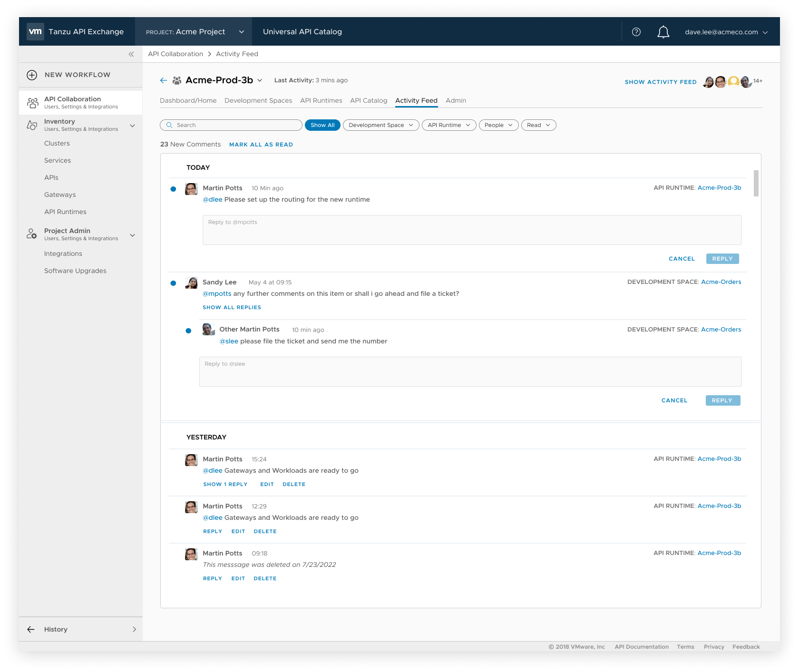Click Martin Potts avatar on 10 Min ago comment

pyautogui.click(x=191, y=189)
